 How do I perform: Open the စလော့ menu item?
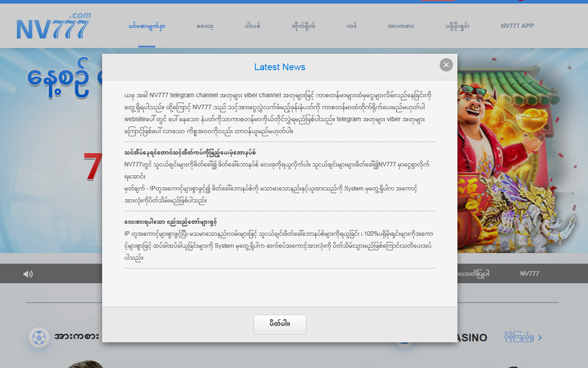coord(205,26)
